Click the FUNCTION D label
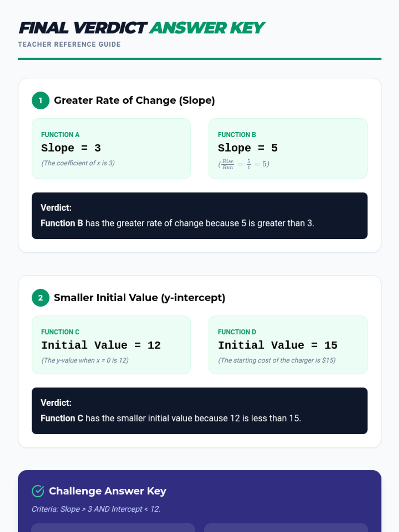The height and width of the screenshot is (532, 399). click(237, 332)
